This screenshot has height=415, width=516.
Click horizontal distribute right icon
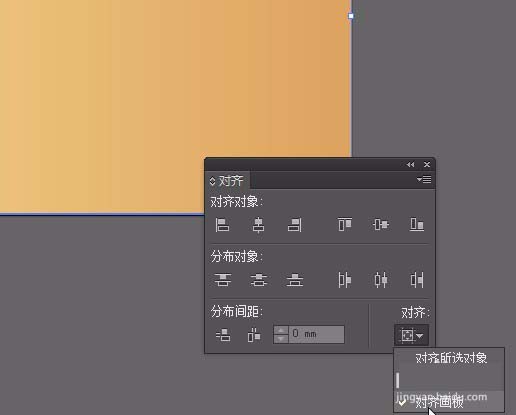point(417,280)
